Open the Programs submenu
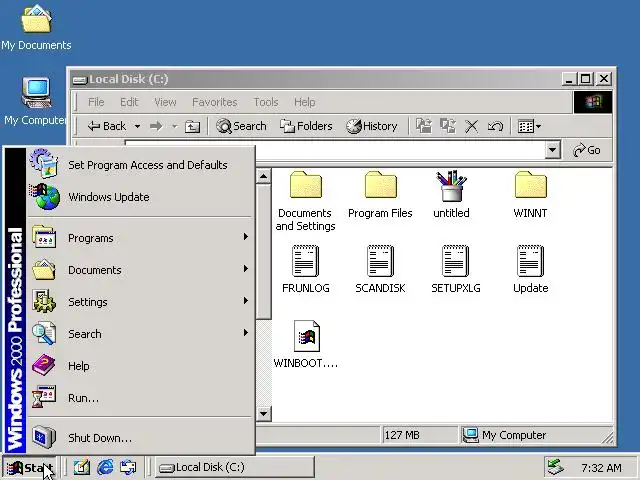This screenshot has height=480, width=640. click(x=140, y=238)
